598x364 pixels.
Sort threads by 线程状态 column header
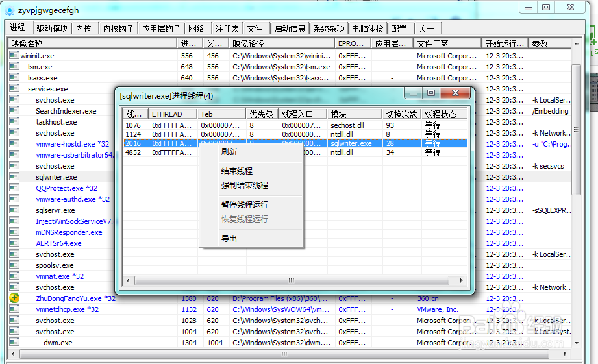(x=444, y=114)
